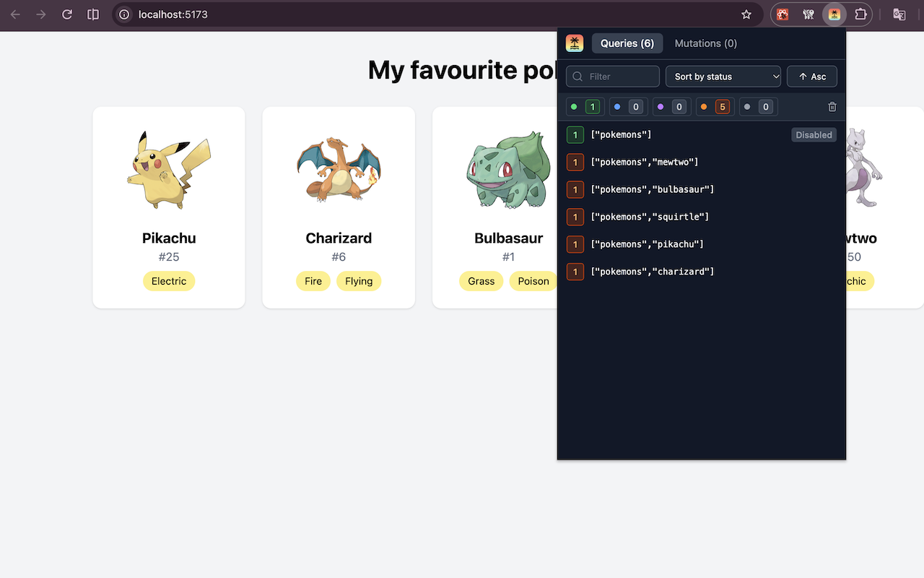
Task: Switch to the Queries (6) tab
Action: tap(627, 43)
